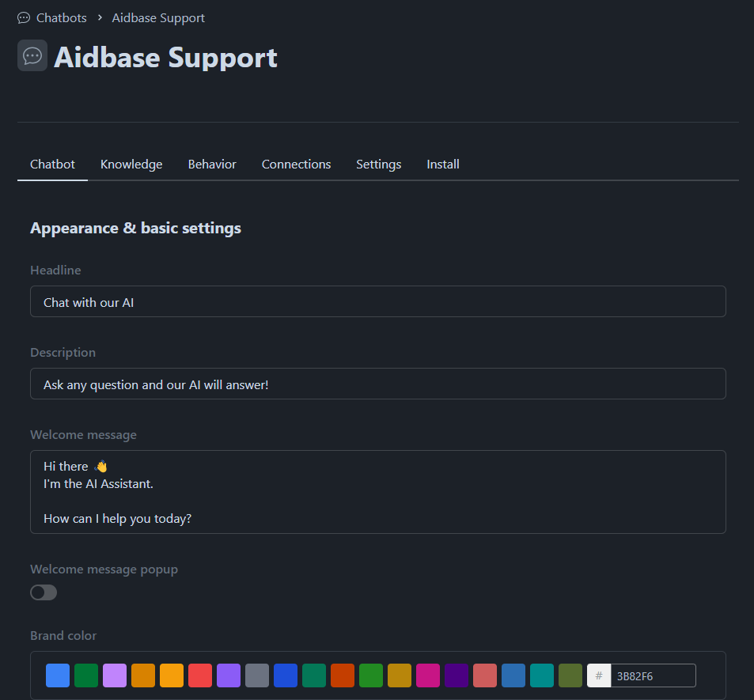Open the Behavior tab
Image resolution: width=754 pixels, height=700 pixels.
(x=212, y=165)
